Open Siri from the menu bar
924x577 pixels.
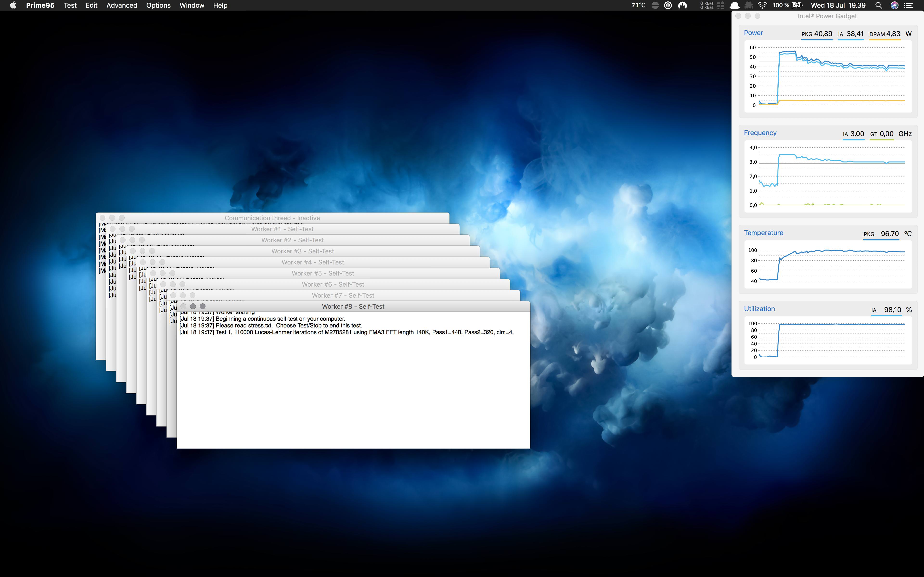[x=894, y=5]
